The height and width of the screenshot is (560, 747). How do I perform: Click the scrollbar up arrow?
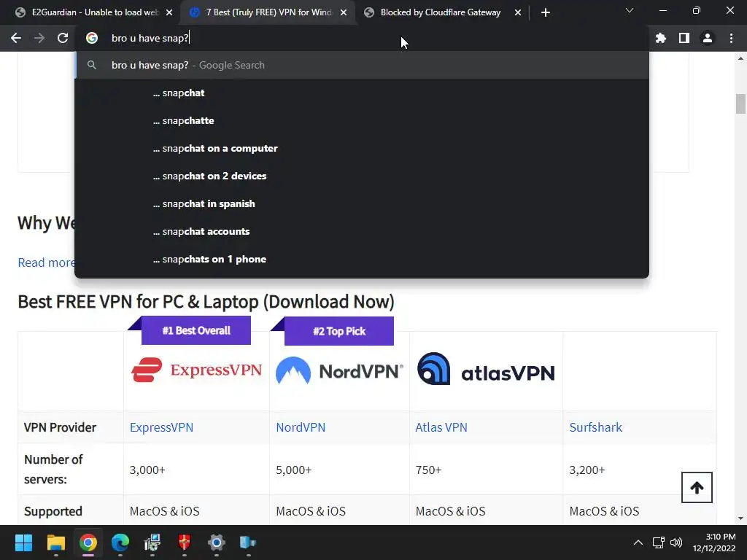[740, 58]
